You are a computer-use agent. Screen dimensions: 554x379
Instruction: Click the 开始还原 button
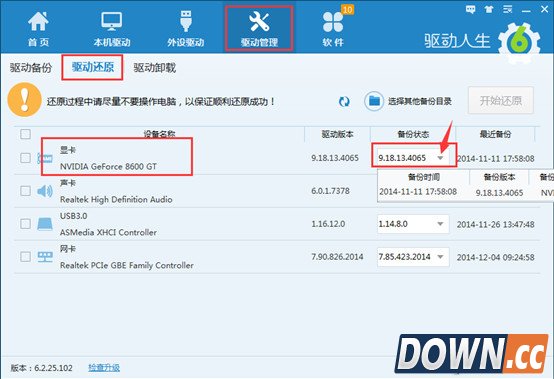click(x=501, y=101)
